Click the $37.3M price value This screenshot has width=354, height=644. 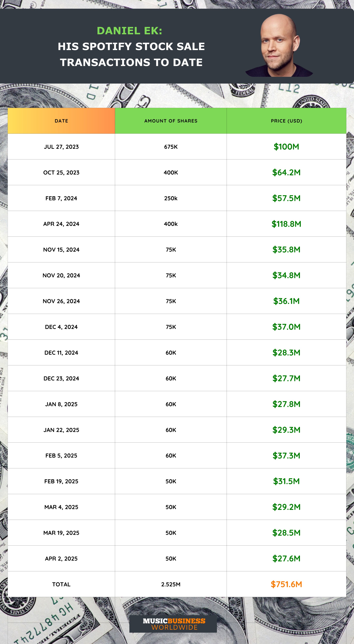pos(286,456)
